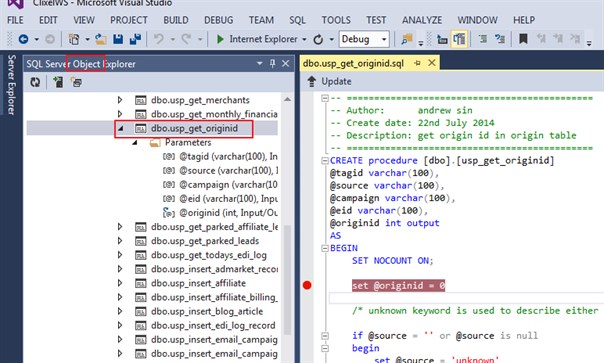604x363 pixels.
Task: Click Internet Explorer start button label
Action: (x=263, y=39)
